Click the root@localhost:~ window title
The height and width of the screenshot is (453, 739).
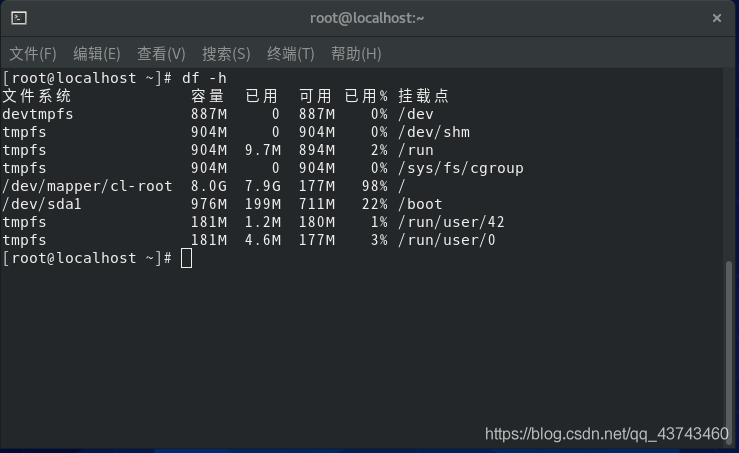click(x=367, y=18)
